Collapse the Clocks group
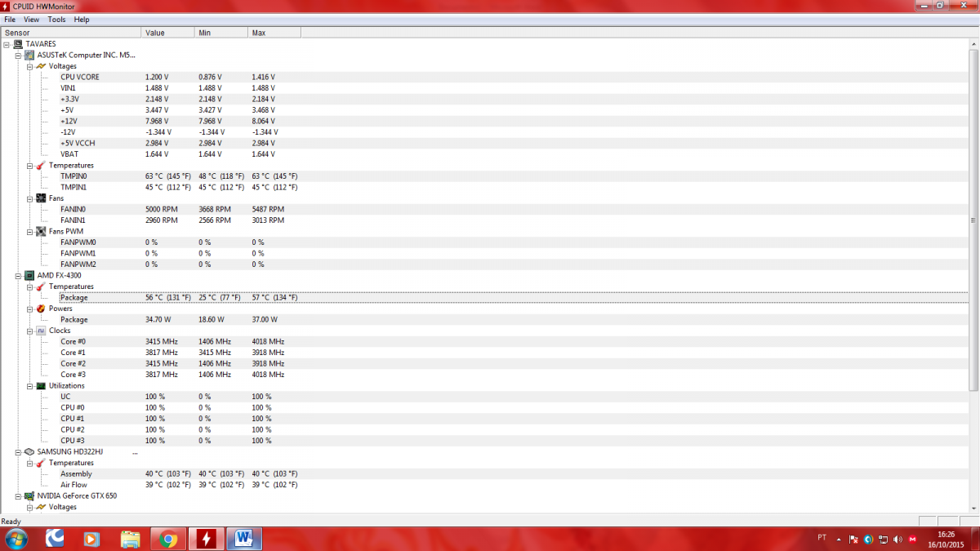Viewport: 980px width, 551px height. click(29, 331)
